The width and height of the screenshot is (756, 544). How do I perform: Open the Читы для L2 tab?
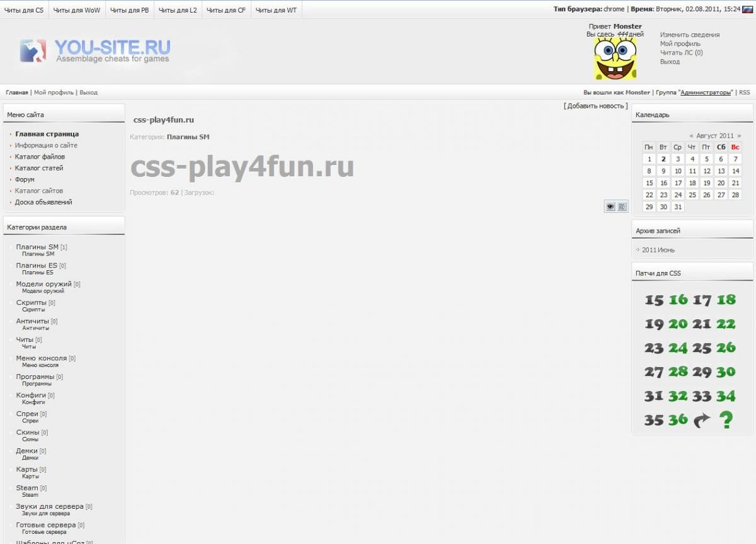coord(178,10)
